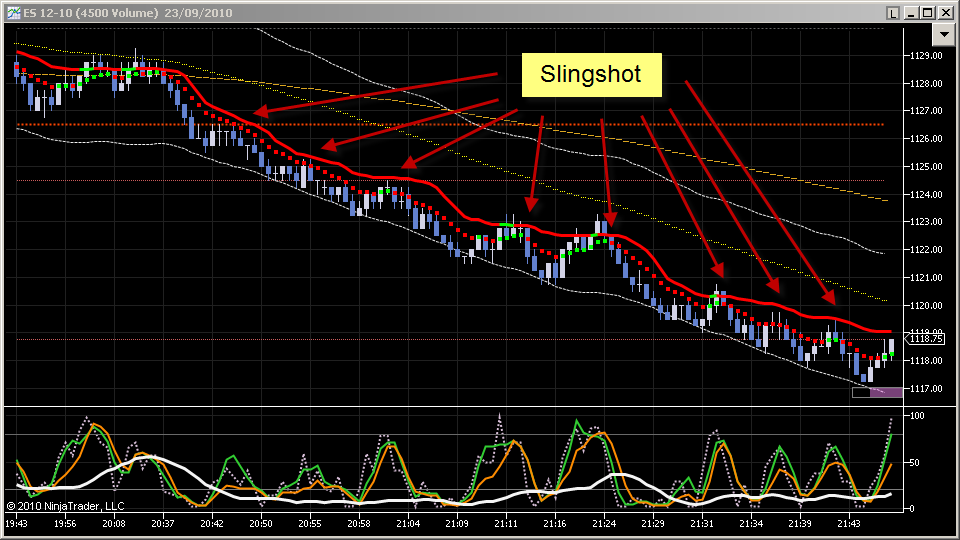Click the 1121.00 price axis label

click(x=926, y=277)
